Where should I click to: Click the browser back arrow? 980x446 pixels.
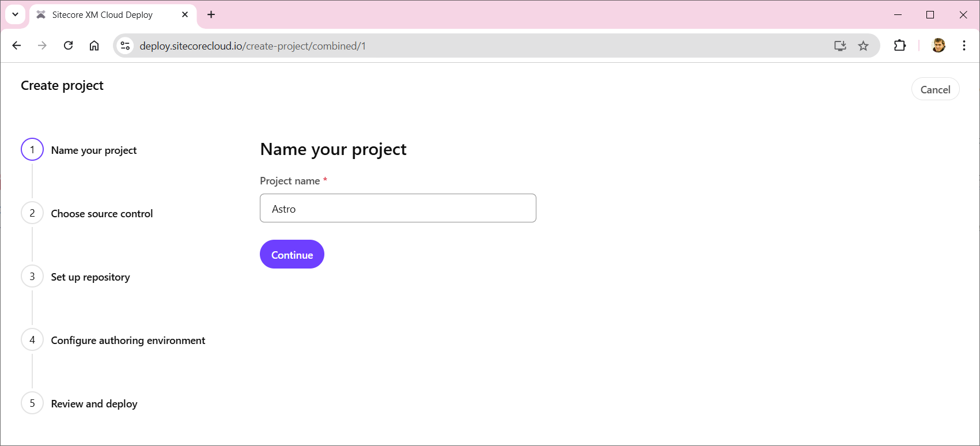coord(17,46)
